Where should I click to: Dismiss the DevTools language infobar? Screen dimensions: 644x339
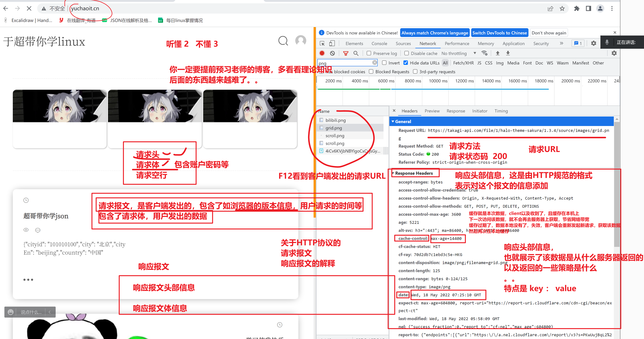coord(615,33)
